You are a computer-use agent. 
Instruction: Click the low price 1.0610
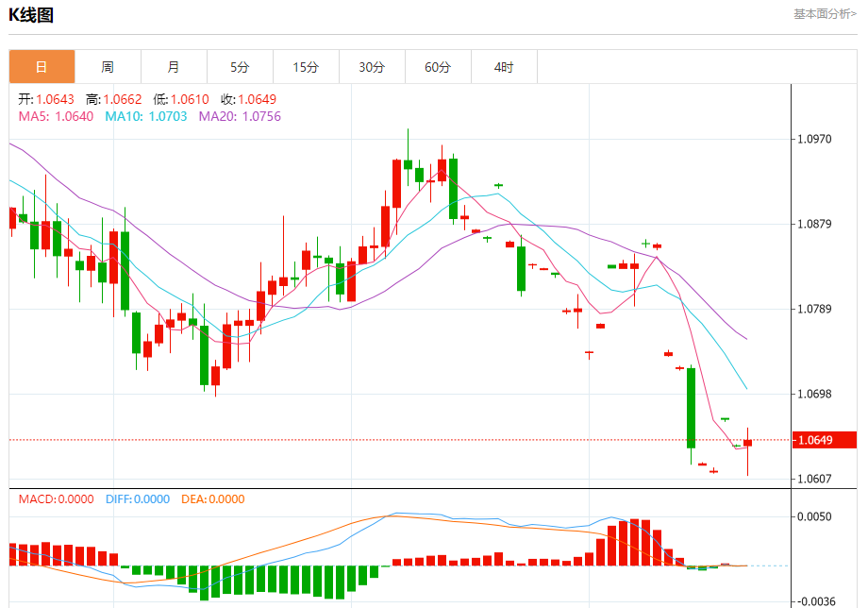(x=190, y=99)
